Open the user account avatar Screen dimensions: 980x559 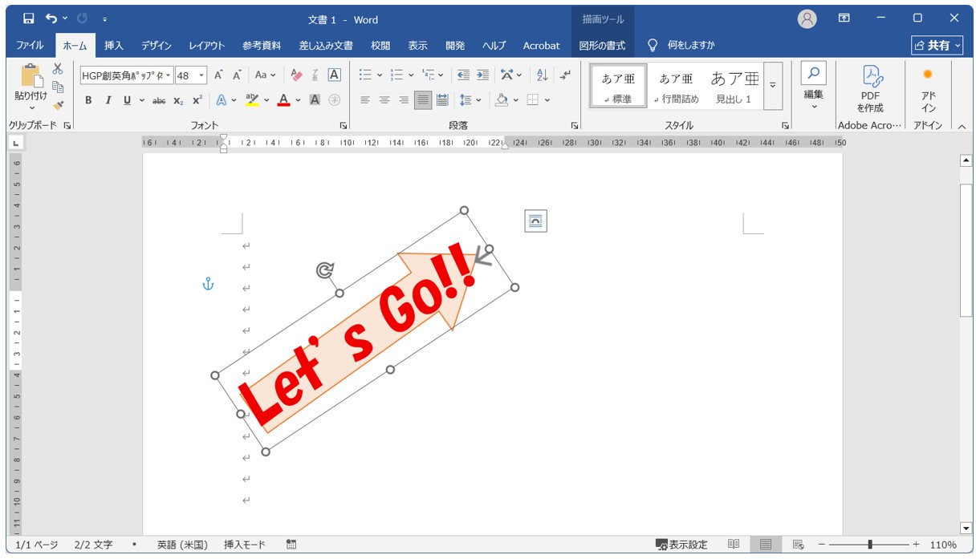tap(807, 18)
